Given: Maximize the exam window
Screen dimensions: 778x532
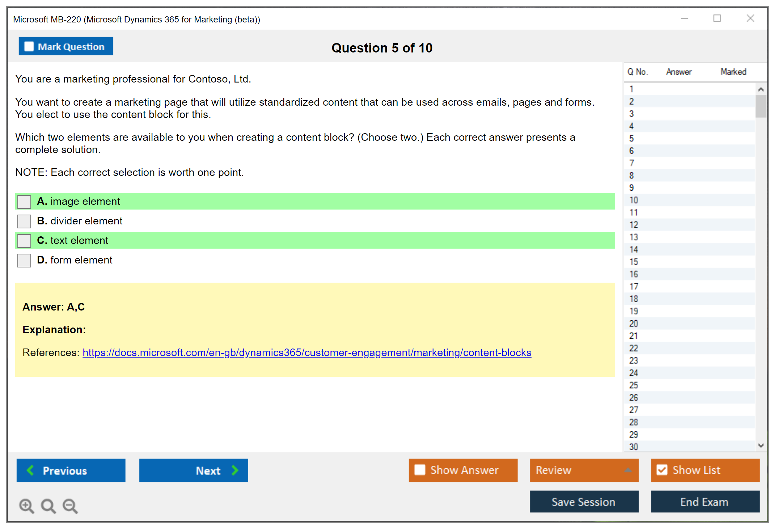Looking at the screenshot, I should pyautogui.click(x=717, y=18).
